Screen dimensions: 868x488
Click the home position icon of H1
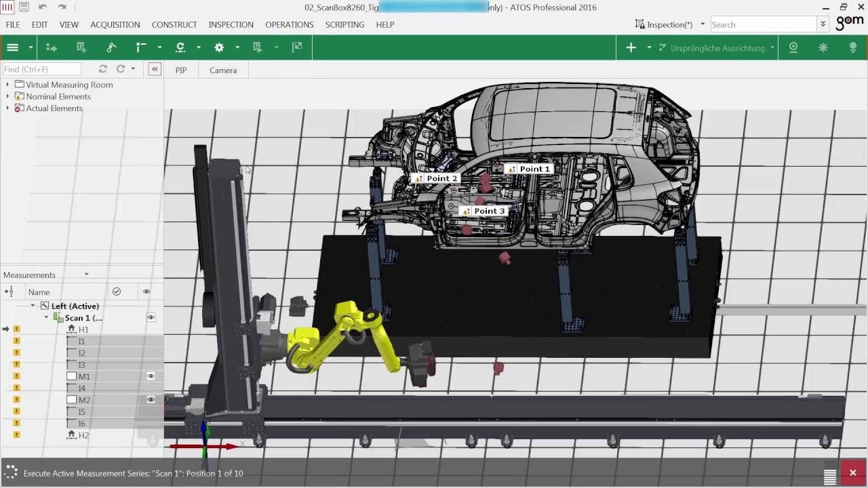tap(71, 329)
